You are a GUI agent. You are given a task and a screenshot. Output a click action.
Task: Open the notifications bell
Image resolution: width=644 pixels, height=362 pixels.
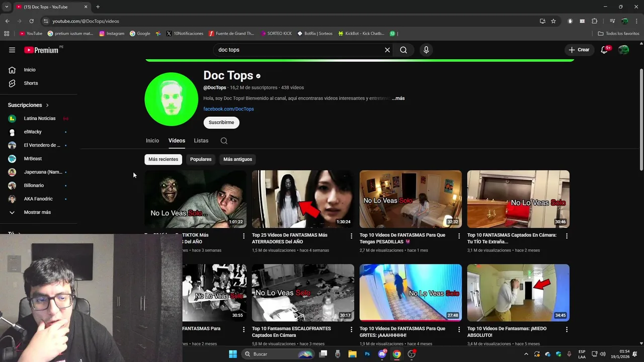point(605,50)
